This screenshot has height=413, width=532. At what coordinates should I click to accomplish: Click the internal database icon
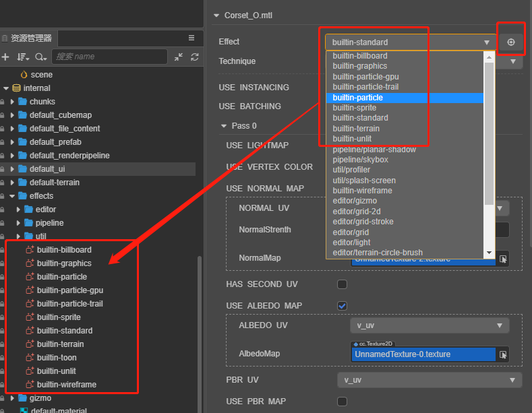pos(16,88)
